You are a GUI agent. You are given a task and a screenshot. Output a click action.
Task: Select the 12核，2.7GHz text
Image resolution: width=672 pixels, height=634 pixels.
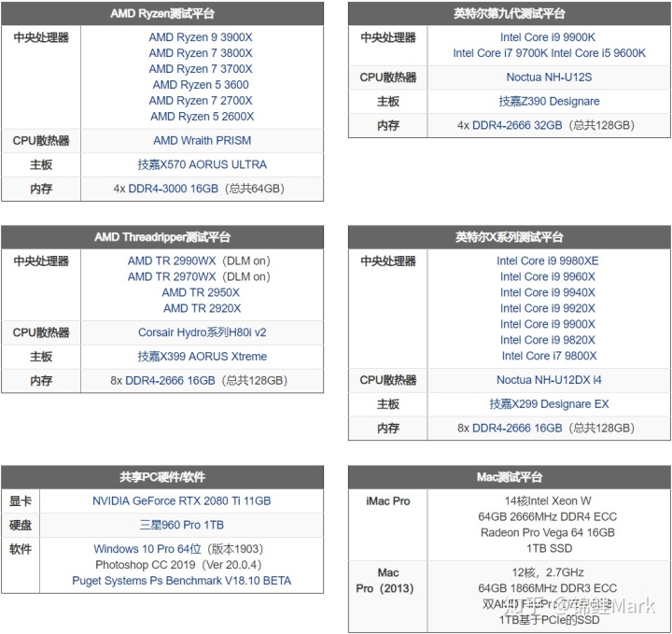coord(548,572)
